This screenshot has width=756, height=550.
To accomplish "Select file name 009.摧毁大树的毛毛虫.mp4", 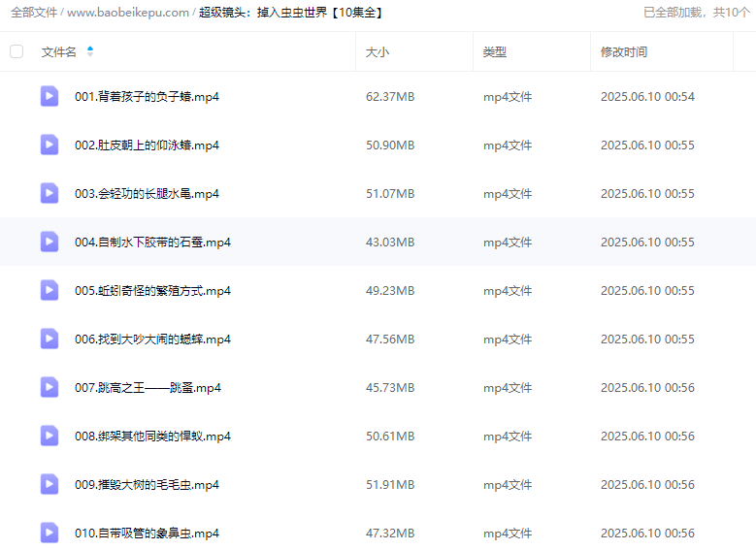I will click(x=147, y=485).
